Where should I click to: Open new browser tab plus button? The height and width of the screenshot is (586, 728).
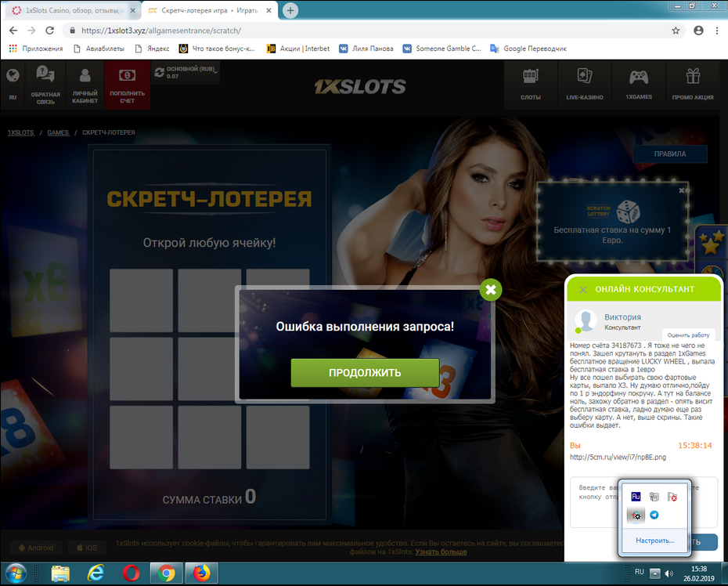(290, 10)
